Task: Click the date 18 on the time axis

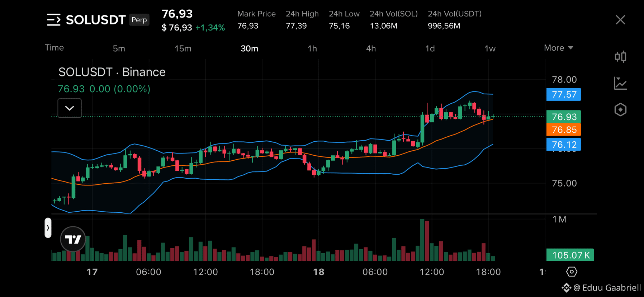Action: [318, 272]
